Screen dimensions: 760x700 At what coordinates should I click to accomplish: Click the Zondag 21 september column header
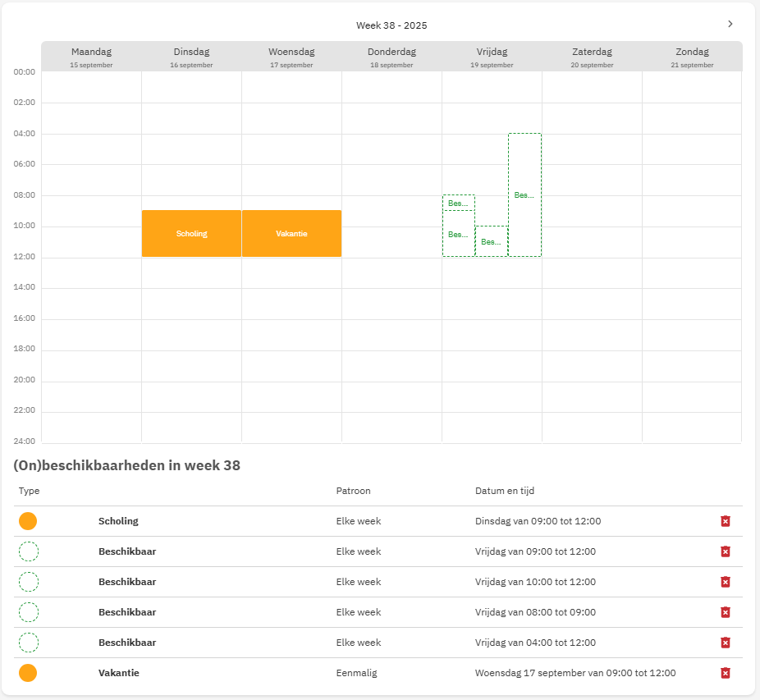click(x=692, y=57)
